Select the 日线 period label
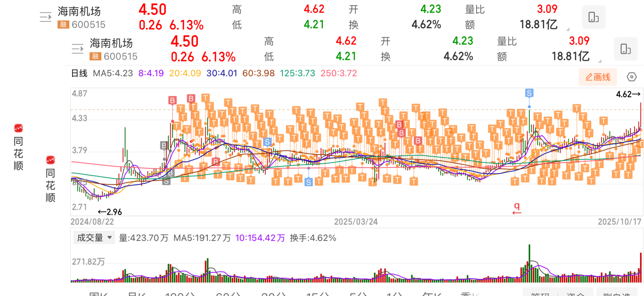The image size is (644, 296). coord(79,73)
